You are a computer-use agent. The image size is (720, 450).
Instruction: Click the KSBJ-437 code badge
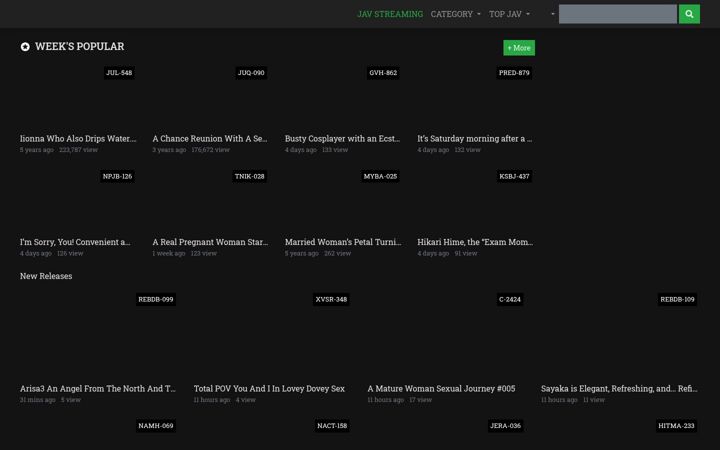pos(514,176)
